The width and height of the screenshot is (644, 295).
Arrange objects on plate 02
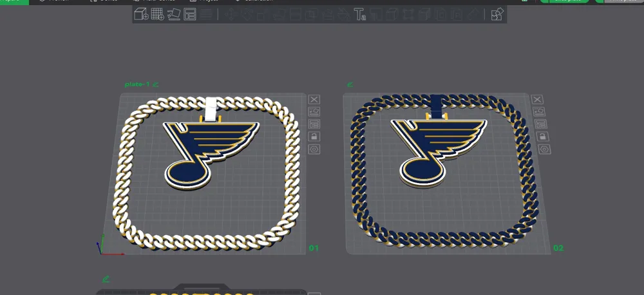[x=540, y=124]
